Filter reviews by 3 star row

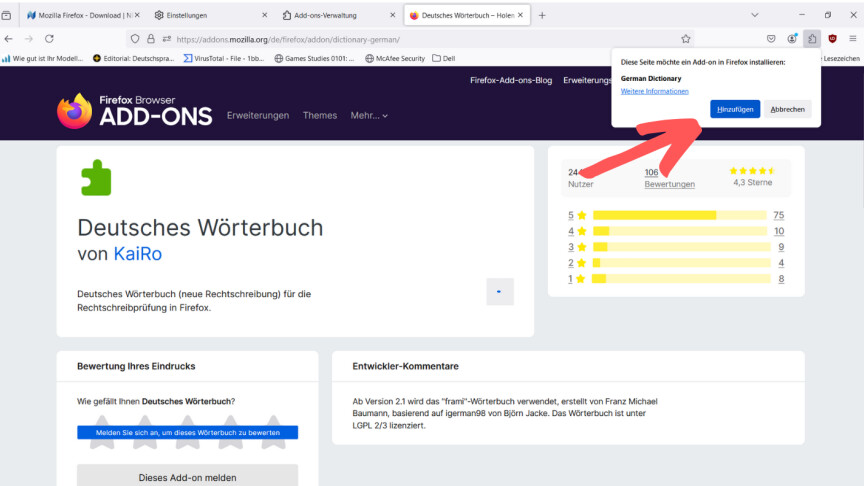(x=676, y=247)
